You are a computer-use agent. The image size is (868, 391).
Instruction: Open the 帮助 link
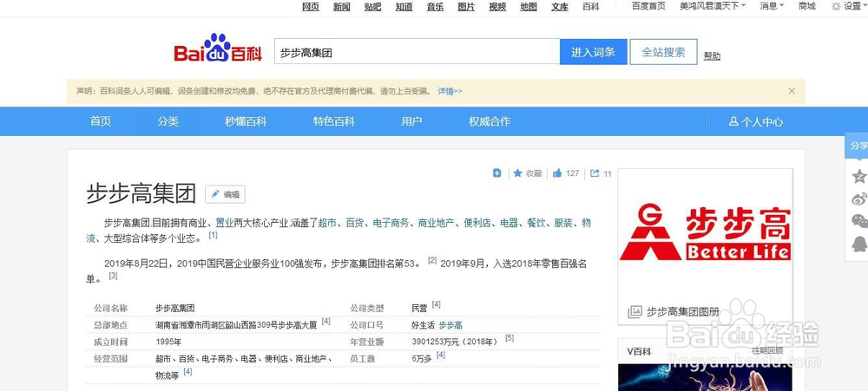tap(712, 55)
